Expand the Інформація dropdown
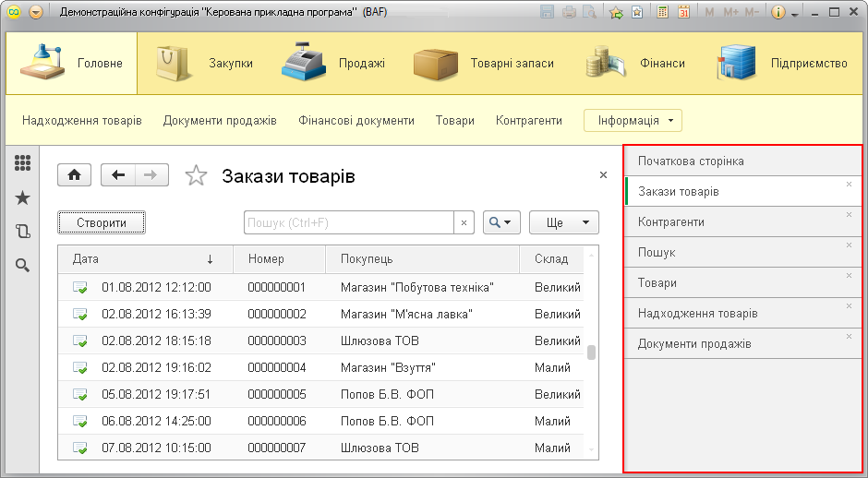868x478 pixels. click(633, 121)
